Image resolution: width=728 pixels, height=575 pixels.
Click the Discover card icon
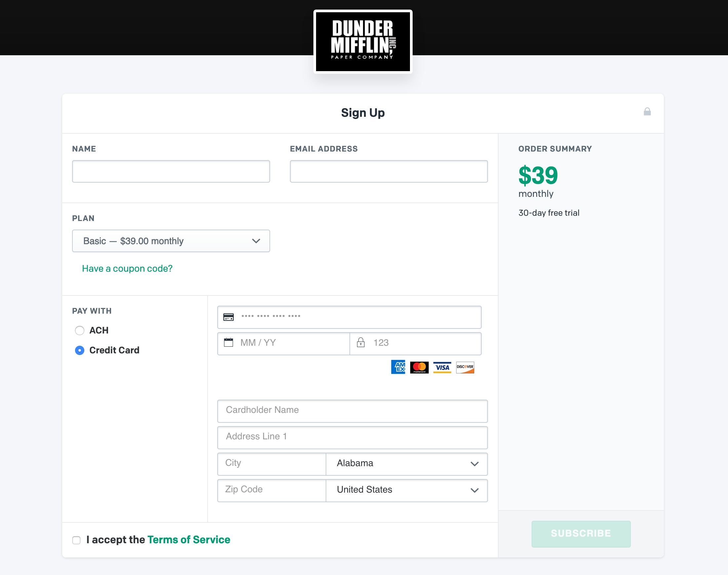click(x=465, y=367)
